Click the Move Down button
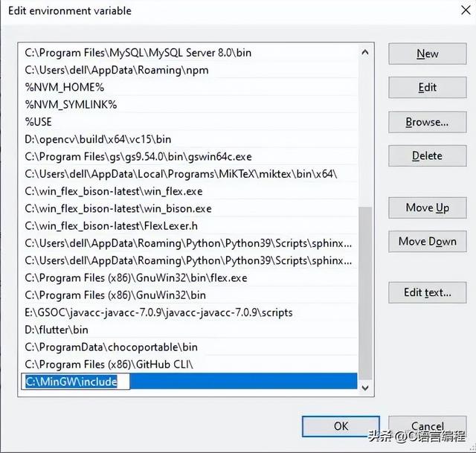 click(x=428, y=242)
